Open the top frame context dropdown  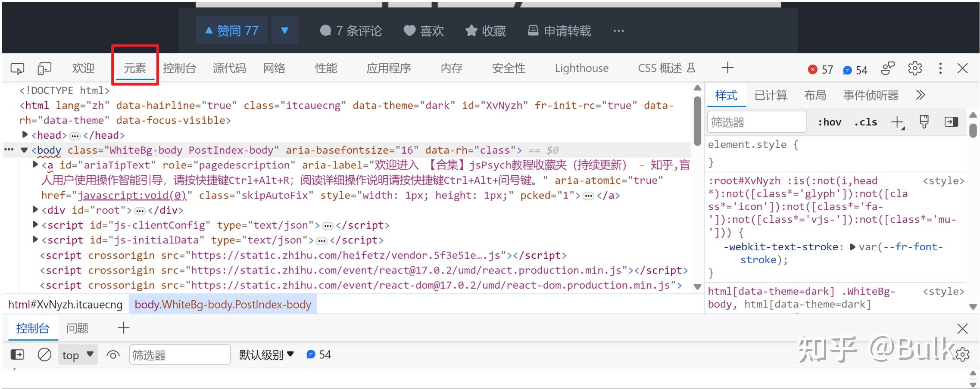78,354
